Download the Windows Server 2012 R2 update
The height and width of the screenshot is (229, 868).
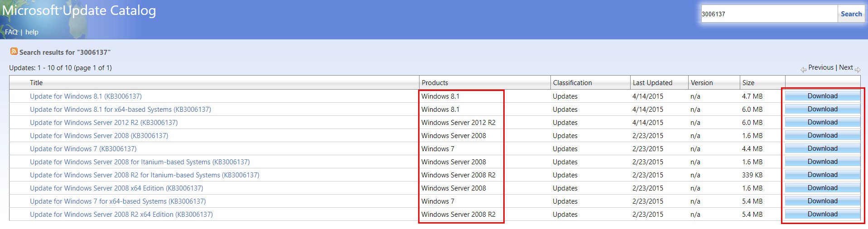click(822, 122)
